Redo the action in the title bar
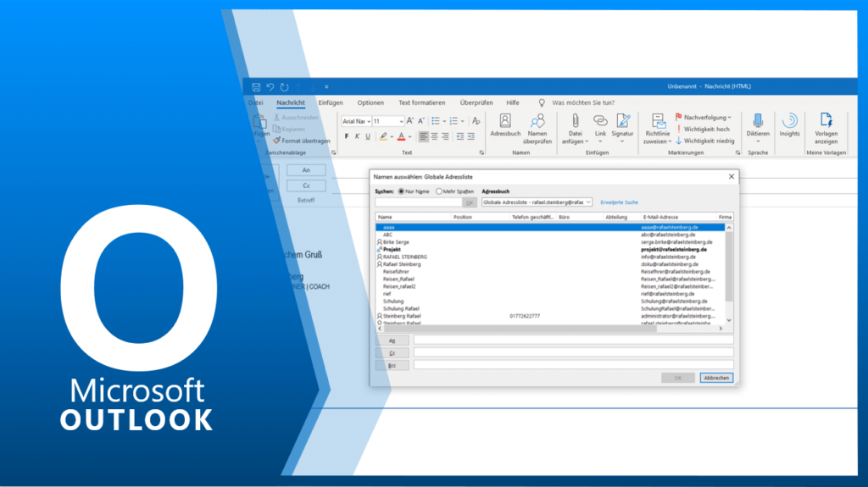Image resolution: width=868 pixels, height=487 pixels. point(284,87)
